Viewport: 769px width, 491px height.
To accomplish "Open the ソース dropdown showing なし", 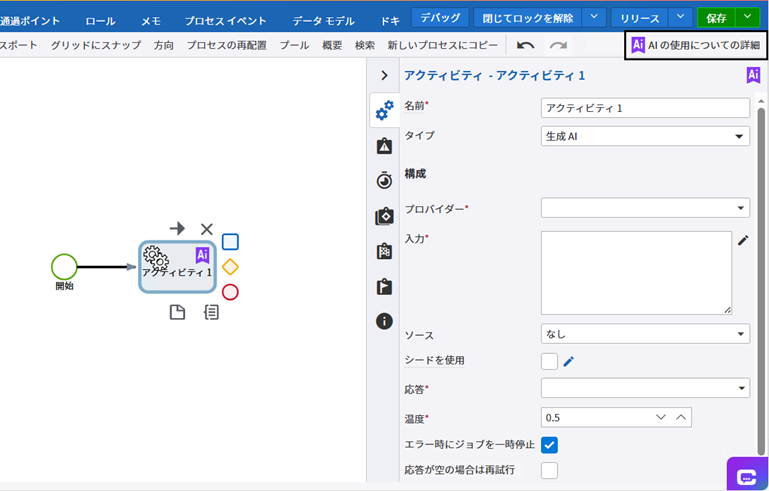I will 645,334.
